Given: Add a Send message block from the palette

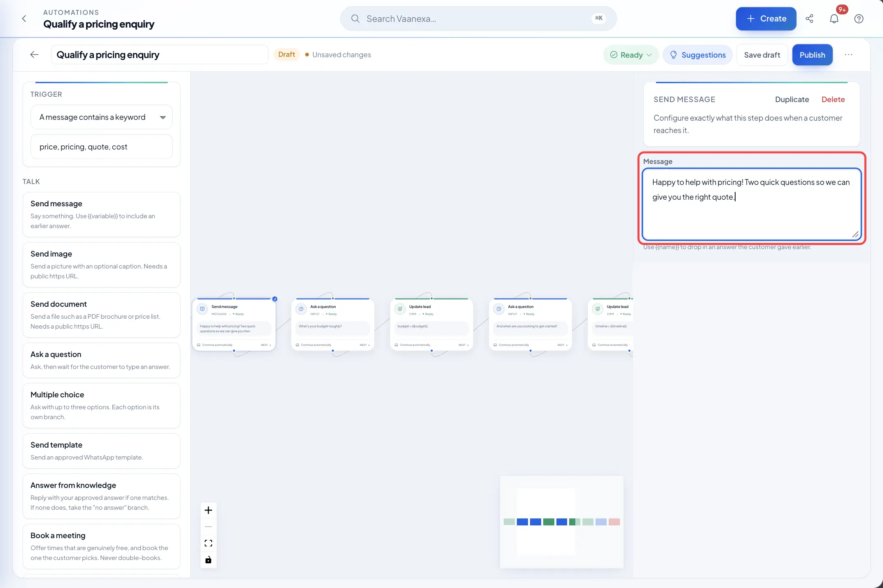Looking at the screenshot, I should click(101, 215).
